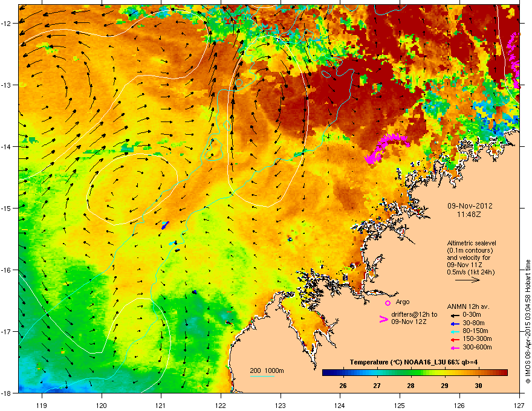Click the 0.5m/s velocity scale arrow

click(467, 280)
